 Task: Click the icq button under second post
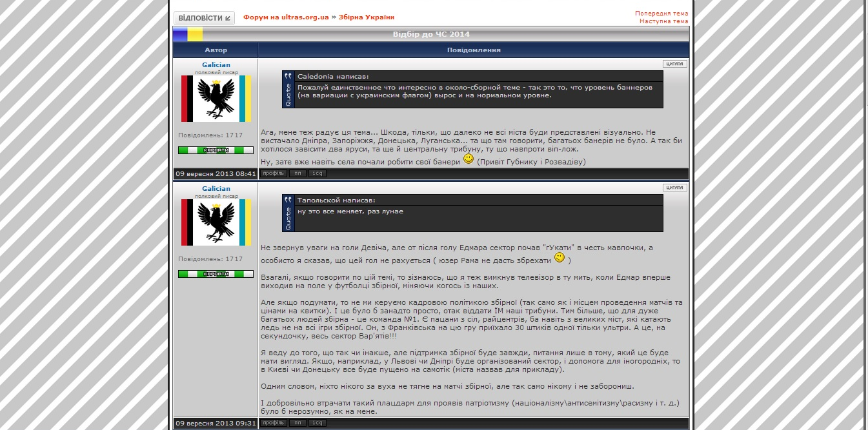(x=317, y=423)
